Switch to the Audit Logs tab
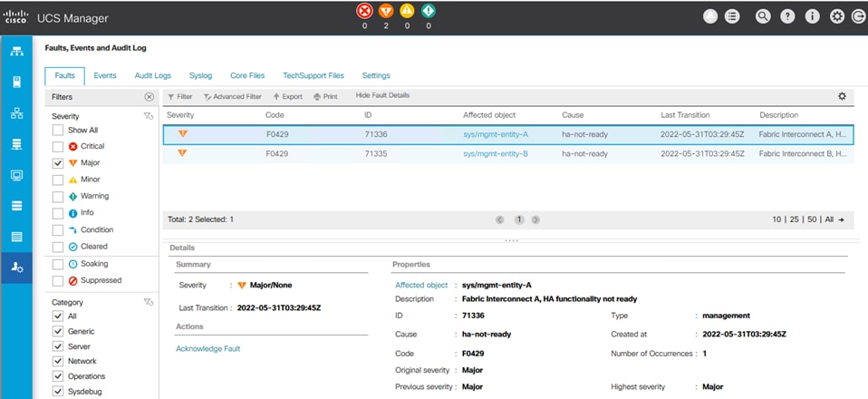Viewport: 868px width, 399px height. [x=153, y=76]
